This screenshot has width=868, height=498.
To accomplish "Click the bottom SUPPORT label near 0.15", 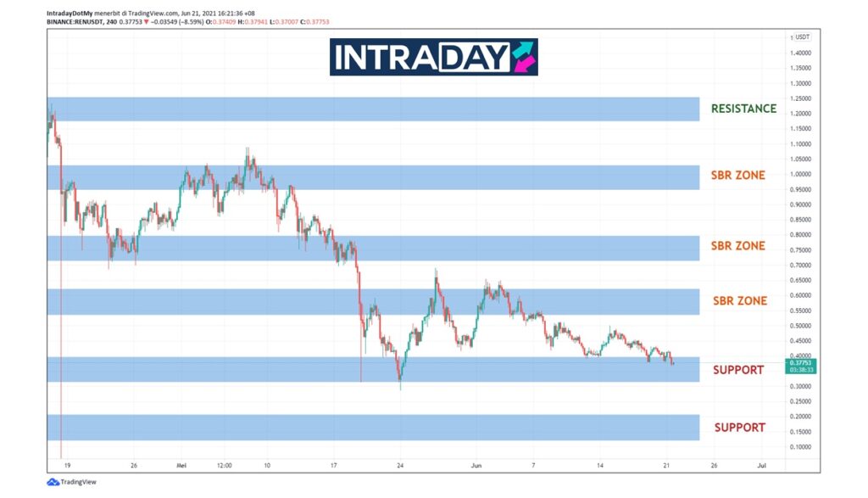I will tap(739, 428).
